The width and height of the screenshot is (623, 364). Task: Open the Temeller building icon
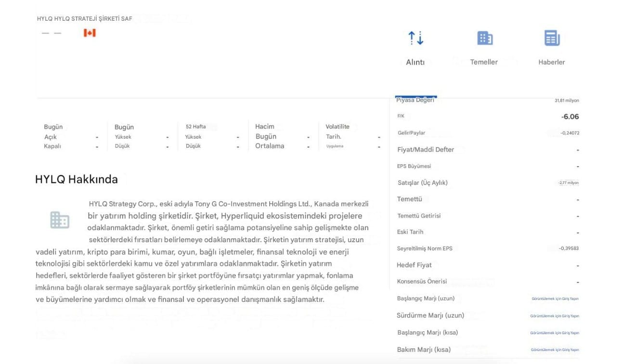[484, 38]
